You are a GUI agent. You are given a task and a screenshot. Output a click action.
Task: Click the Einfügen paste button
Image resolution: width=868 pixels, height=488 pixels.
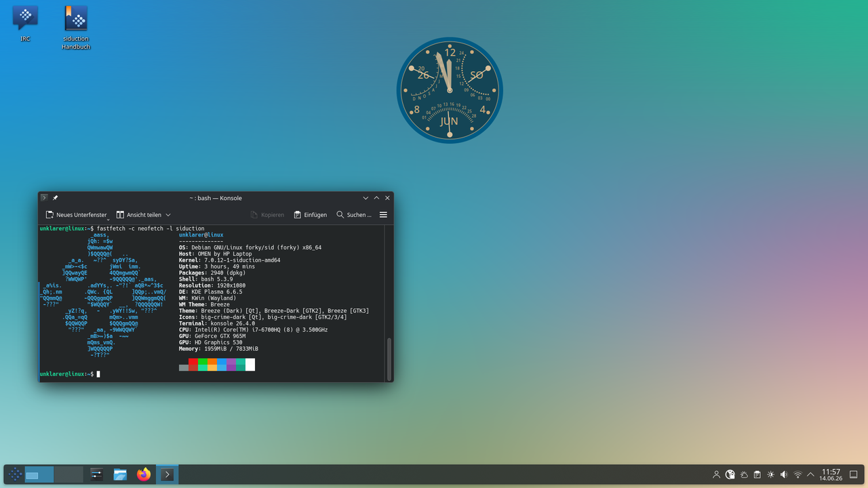[311, 215]
